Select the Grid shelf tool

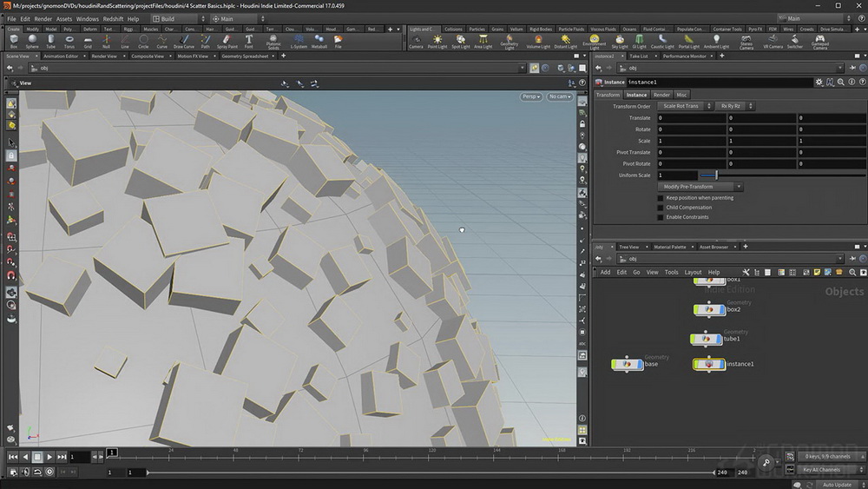click(88, 42)
